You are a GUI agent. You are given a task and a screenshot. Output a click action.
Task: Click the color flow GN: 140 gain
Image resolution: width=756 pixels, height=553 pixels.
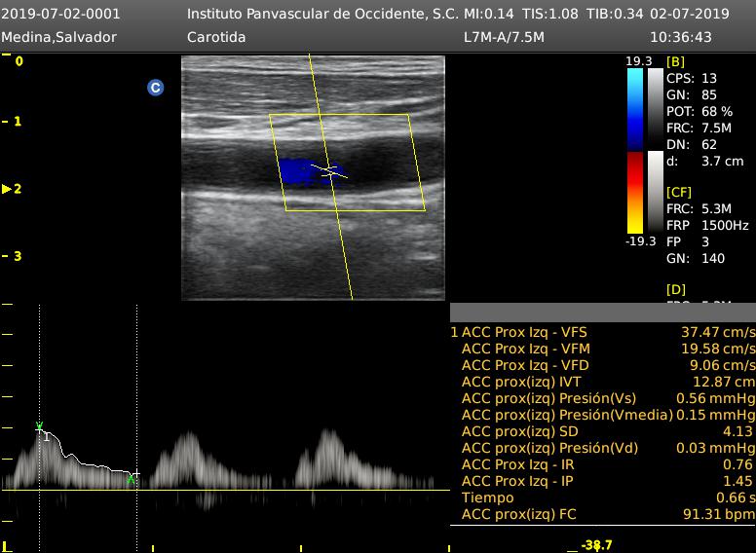coord(696,258)
